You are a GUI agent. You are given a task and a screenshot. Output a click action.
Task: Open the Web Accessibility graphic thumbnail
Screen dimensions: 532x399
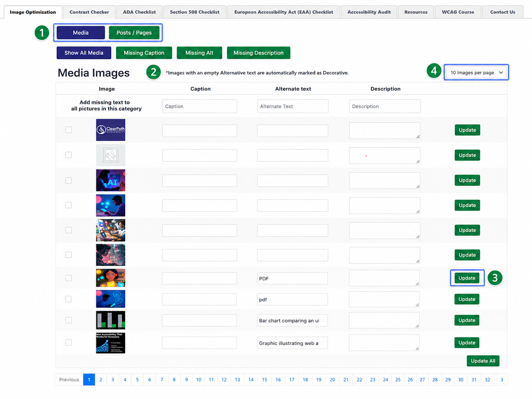coord(111,343)
